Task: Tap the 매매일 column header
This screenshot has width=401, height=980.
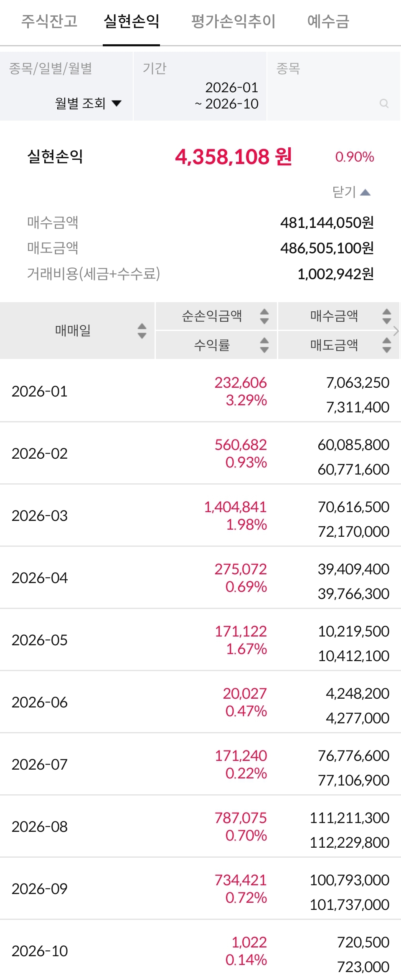Action: coord(73,331)
